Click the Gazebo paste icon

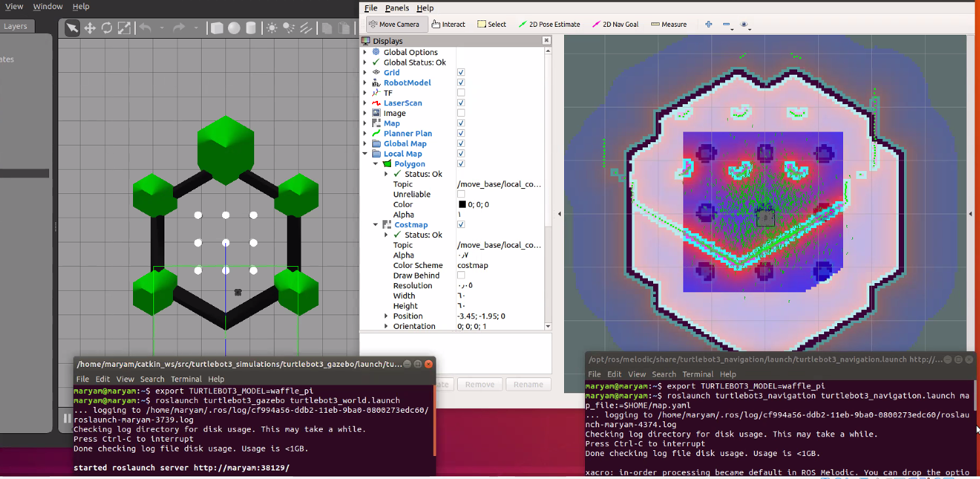pos(344,28)
